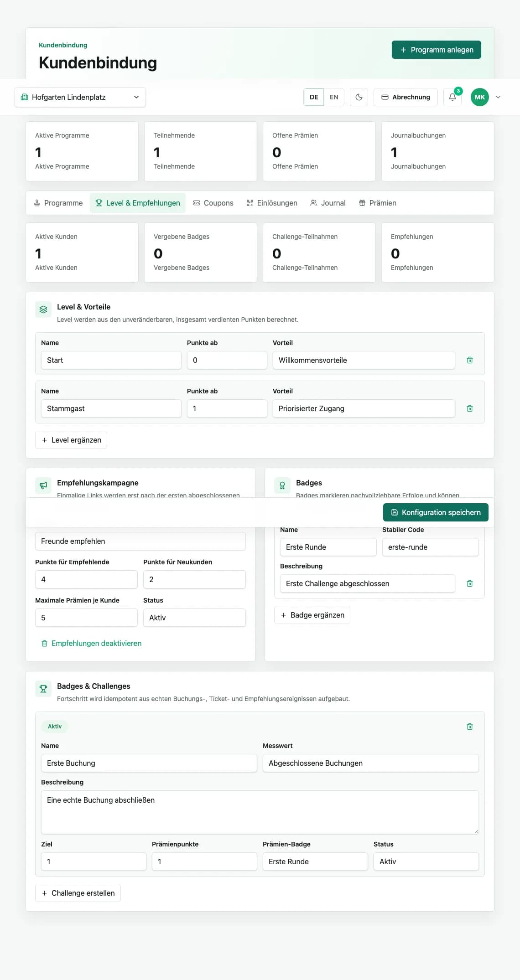Open the Programme tab
This screenshot has height=980, width=520.
(x=58, y=203)
